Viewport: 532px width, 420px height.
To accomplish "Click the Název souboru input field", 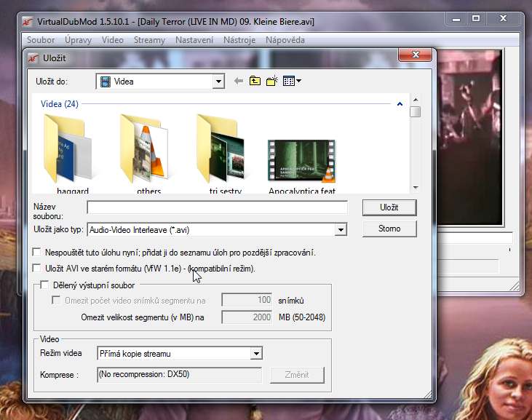I will 217,207.
